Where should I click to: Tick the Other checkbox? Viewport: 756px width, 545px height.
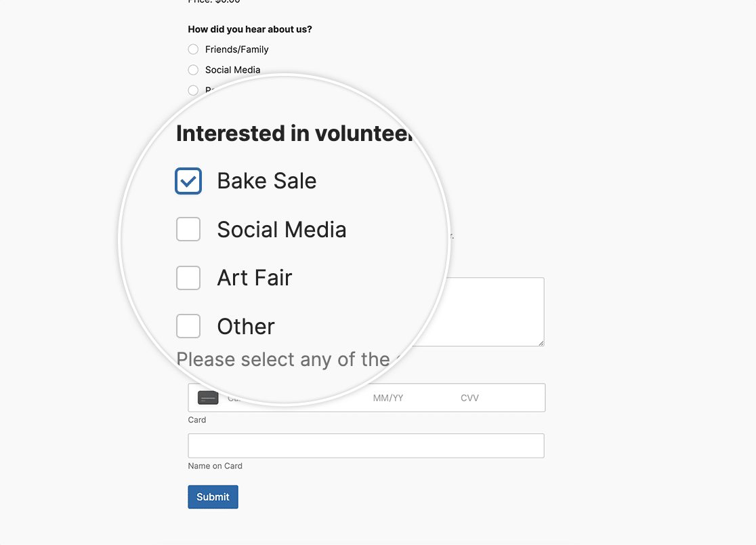click(188, 326)
